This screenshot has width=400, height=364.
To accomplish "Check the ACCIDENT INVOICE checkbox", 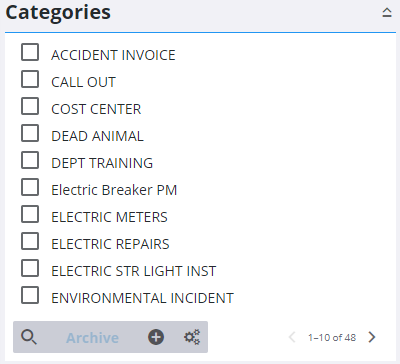I will click(30, 52).
